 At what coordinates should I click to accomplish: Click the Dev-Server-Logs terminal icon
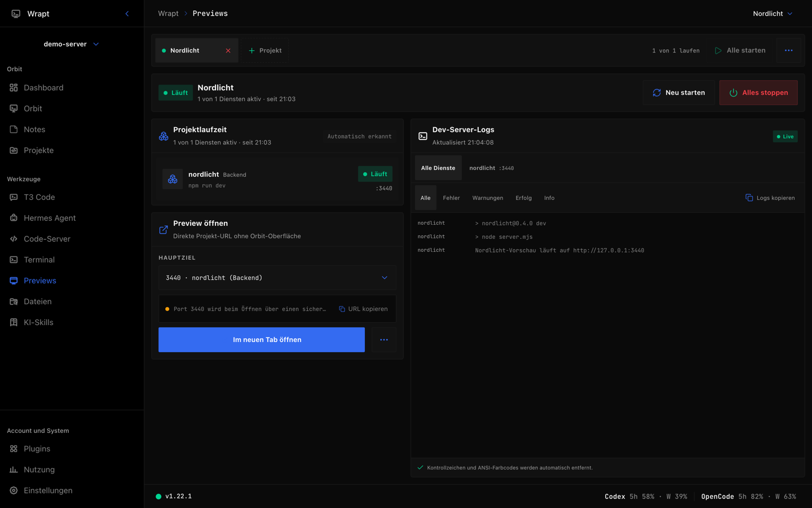tap(423, 136)
